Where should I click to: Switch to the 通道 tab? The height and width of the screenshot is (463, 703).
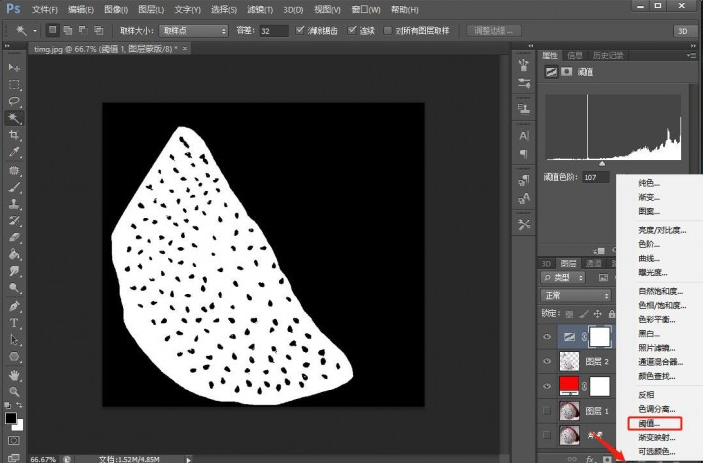click(x=594, y=263)
